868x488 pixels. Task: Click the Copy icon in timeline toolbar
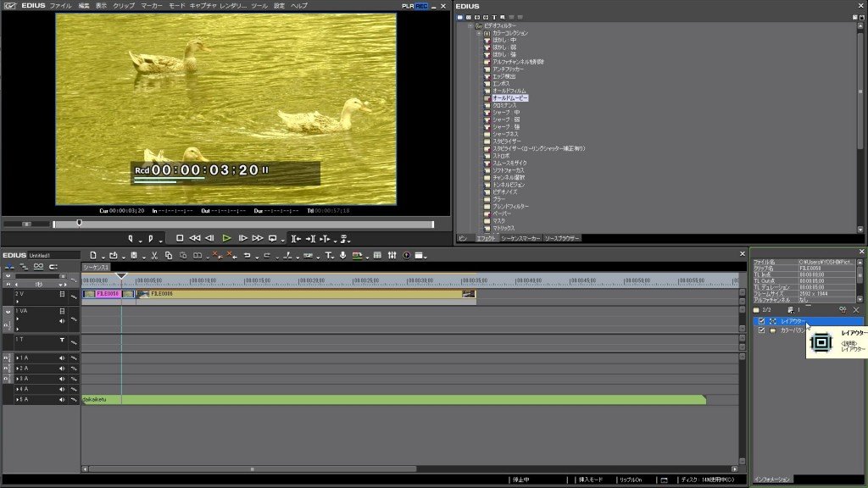tap(169, 255)
